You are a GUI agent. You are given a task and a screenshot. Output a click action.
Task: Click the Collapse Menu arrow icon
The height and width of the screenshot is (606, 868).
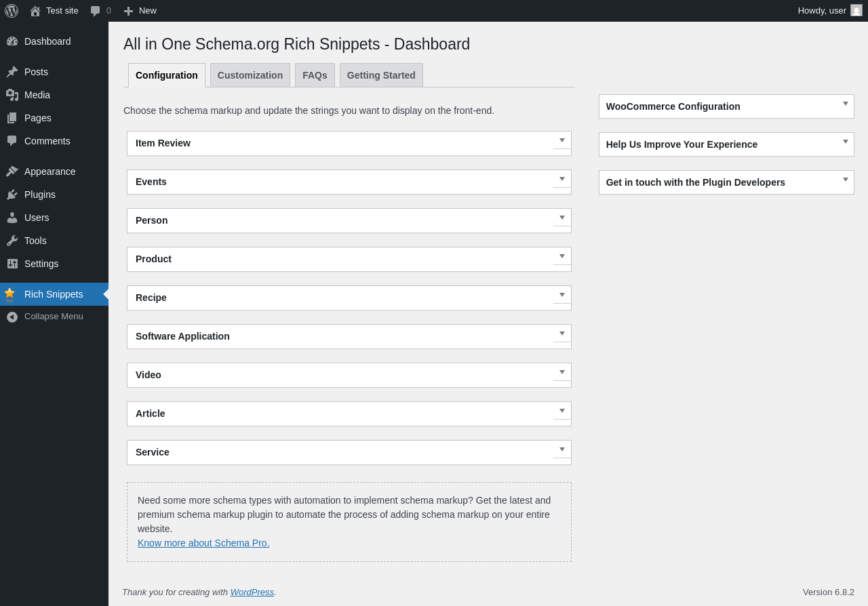click(x=12, y=317)
